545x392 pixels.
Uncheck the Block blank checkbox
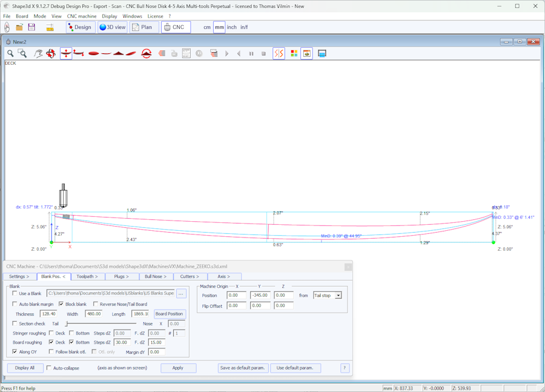tap(61, 304)
